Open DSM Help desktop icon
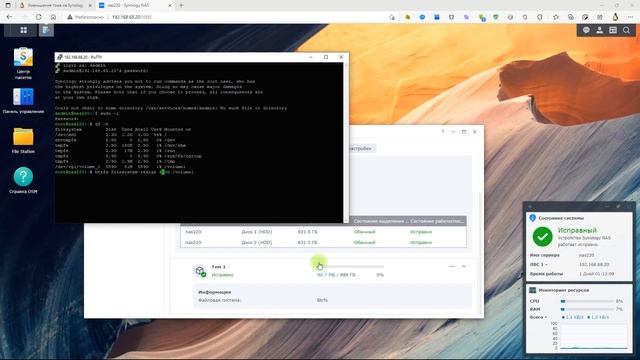640x360 pixels. 23,177
